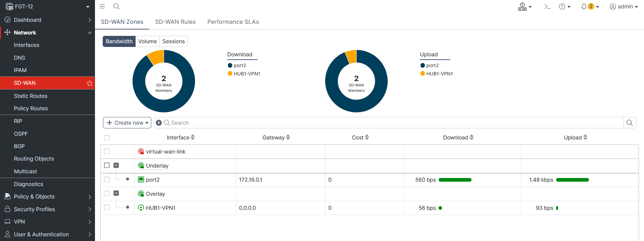Select the Underlay zone checkbox
The width and height of the screenshot is (644, 241).
107,166
